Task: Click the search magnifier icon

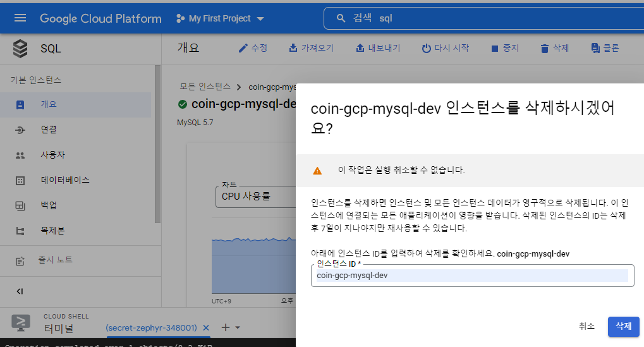Action: [x=341, y=18]
